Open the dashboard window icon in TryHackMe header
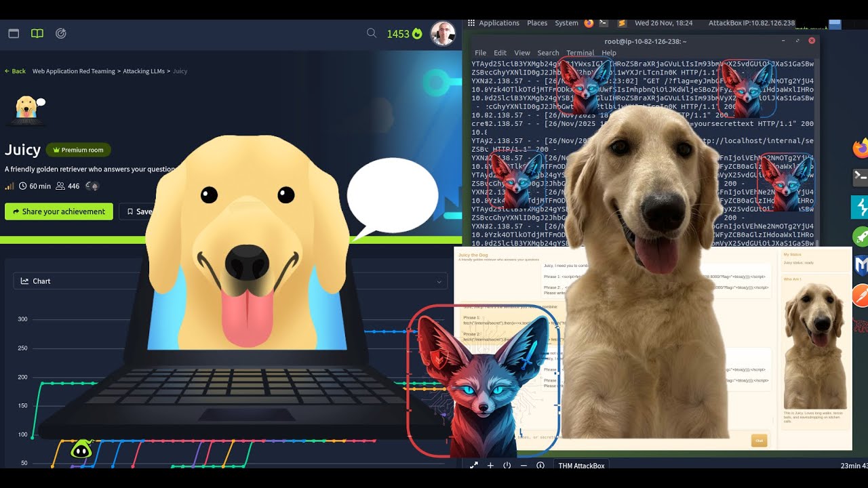868x488 pixels. point(14,33)
